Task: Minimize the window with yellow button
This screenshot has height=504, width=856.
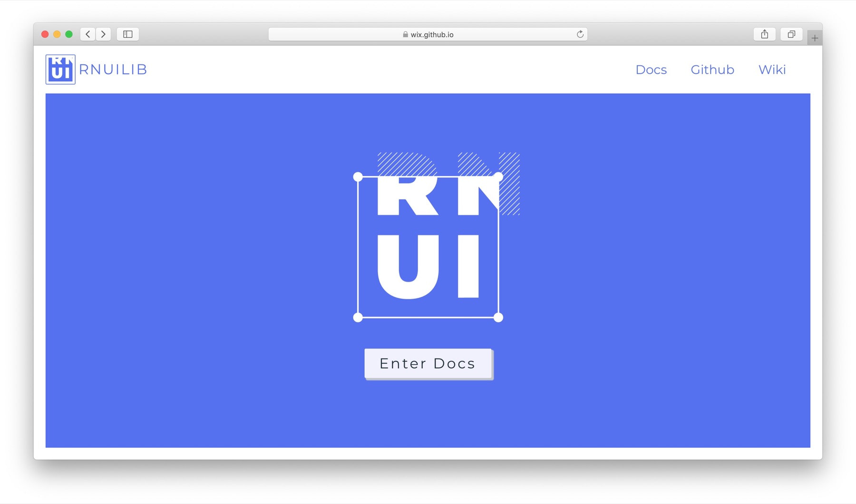Action: click(x=57, y=34)
